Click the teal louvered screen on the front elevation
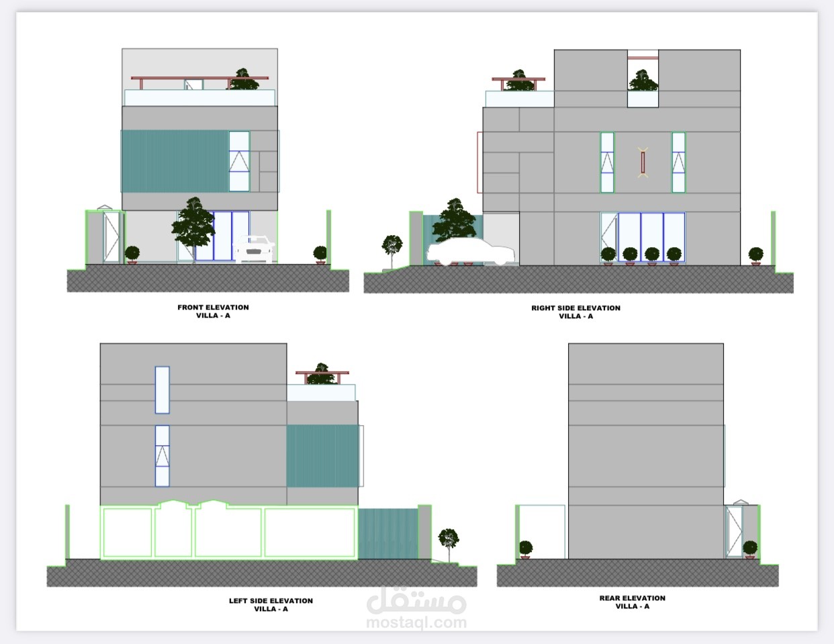The height and width of the screenshot is (644, 834). pyautogui.click(x=175, y=161)
